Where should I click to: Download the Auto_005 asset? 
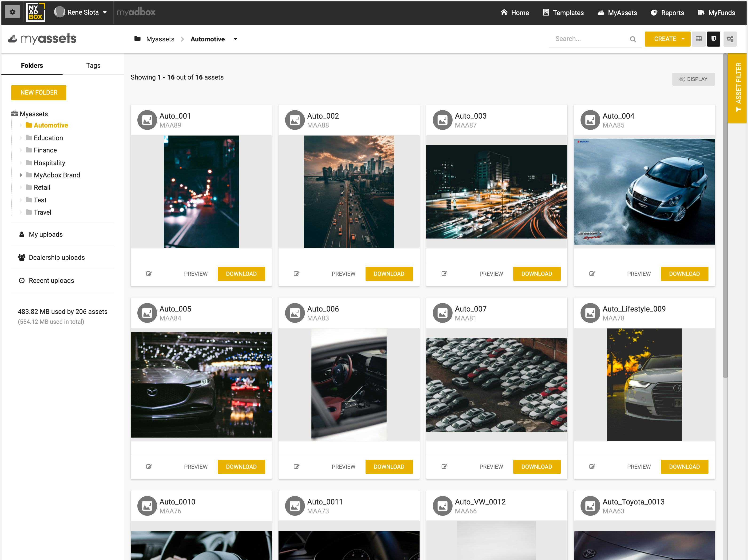[x=241, y=467]
